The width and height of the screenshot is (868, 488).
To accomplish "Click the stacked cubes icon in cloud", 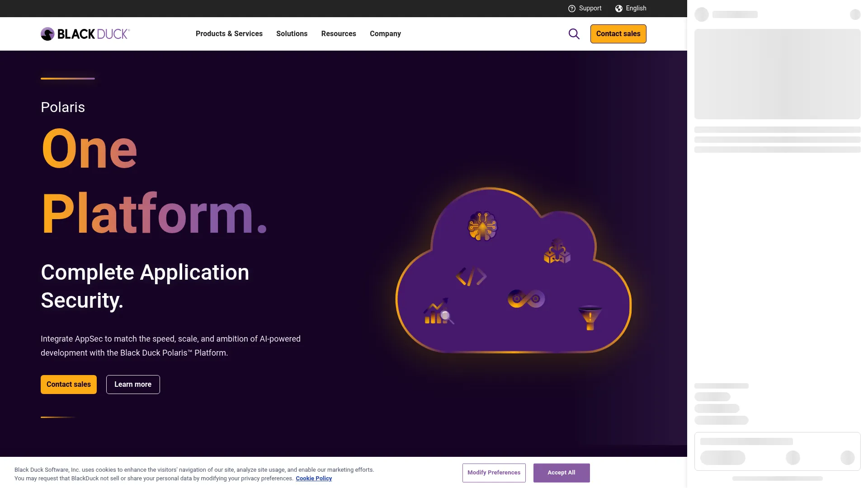I will point(557,251).
